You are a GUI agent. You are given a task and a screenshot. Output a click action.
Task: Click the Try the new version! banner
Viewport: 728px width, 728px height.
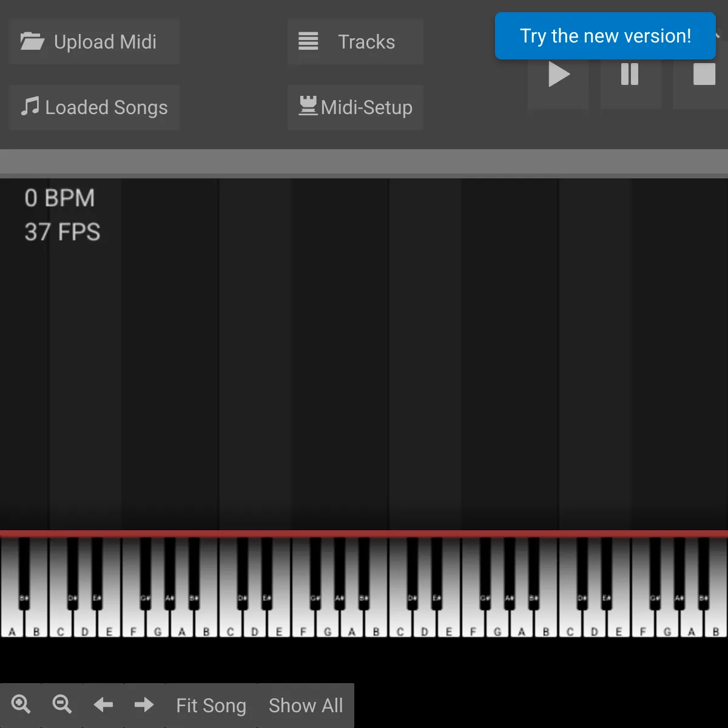605,36
